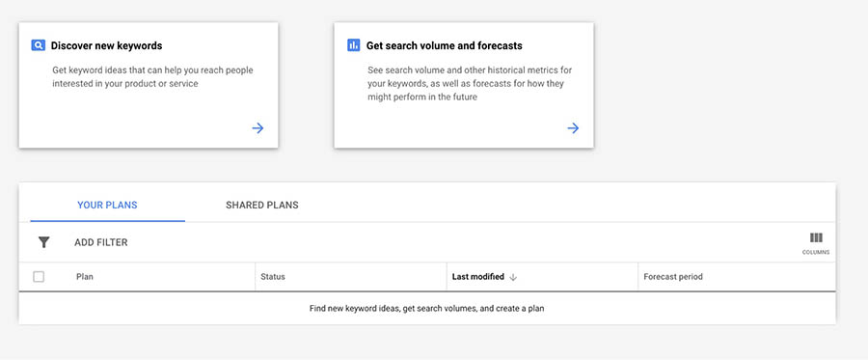Click the bar chart icon beside Get search volume

coord(354,45)
